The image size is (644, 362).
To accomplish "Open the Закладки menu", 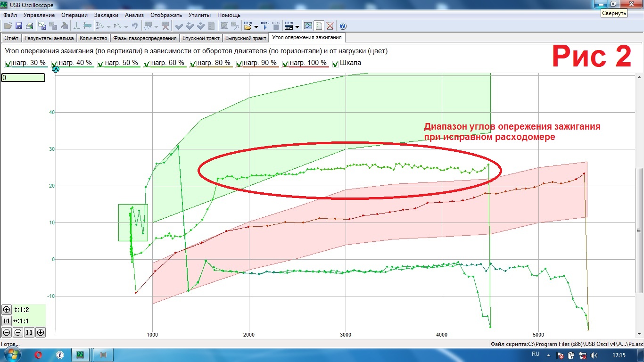I will point(106,15).
